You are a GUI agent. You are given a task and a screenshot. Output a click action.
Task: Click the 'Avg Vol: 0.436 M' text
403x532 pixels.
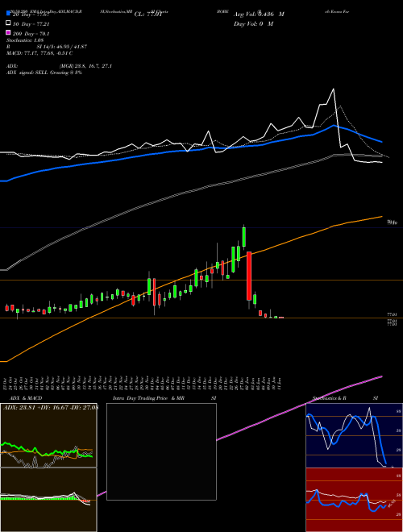pos(259,15)
